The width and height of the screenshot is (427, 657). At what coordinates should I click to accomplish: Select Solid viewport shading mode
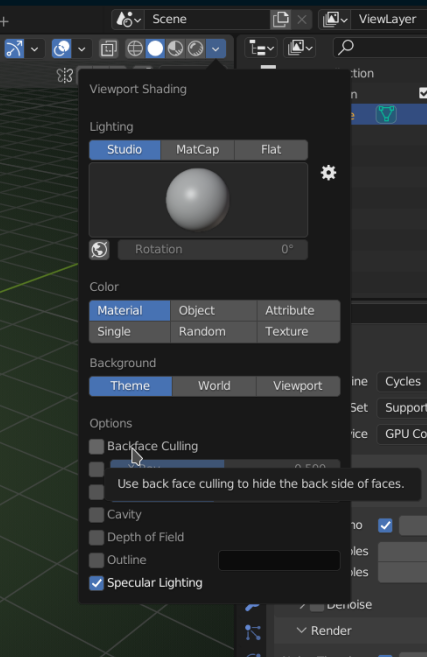coord(155,49)
